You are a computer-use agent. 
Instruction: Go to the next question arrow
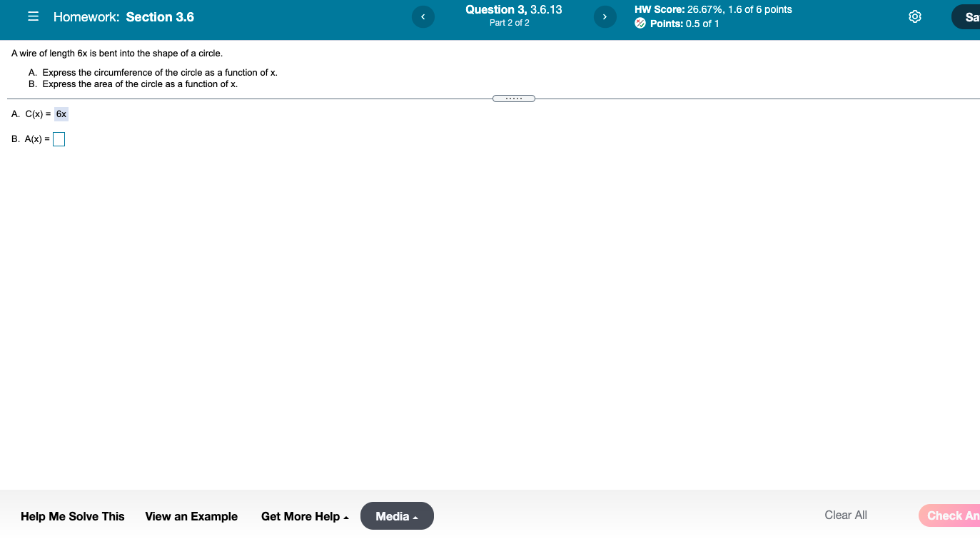point(605,16)
